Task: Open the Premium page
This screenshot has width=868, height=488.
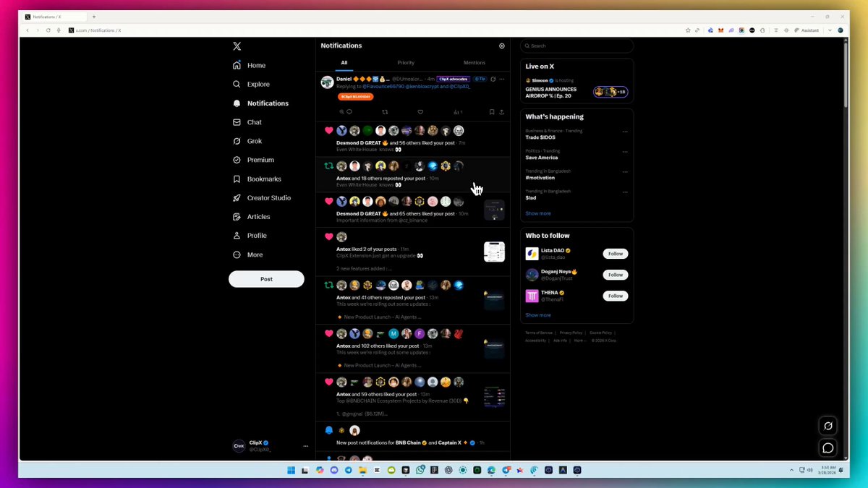Action: pyautogui.click(x=253, y=160)
